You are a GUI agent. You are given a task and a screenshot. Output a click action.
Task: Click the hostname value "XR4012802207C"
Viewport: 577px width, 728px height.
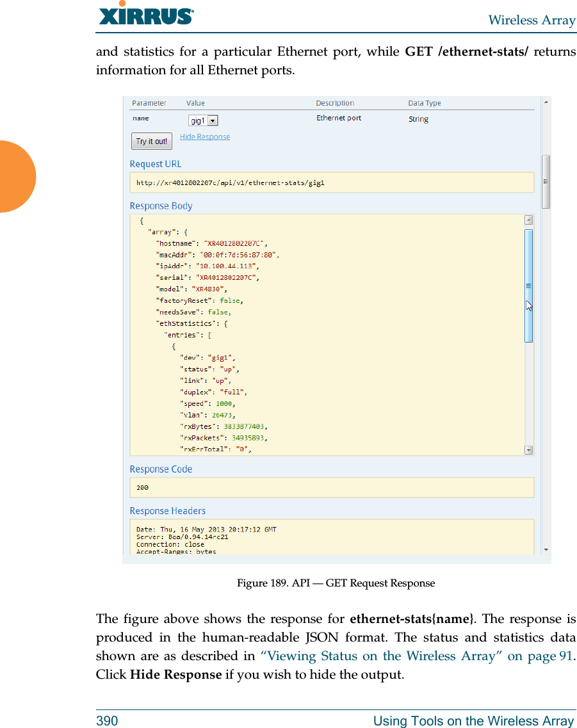234,243
